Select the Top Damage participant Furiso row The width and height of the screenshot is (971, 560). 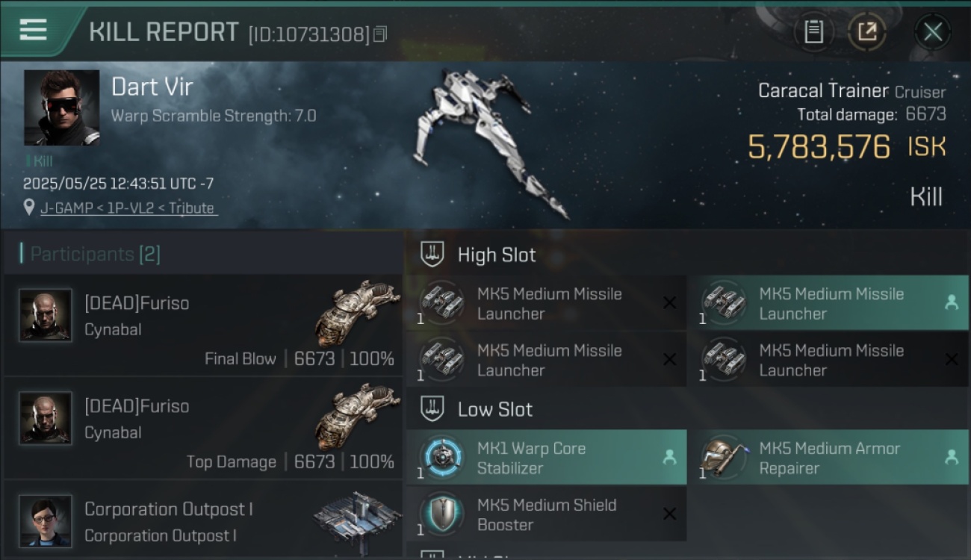(x=203, y=428)
